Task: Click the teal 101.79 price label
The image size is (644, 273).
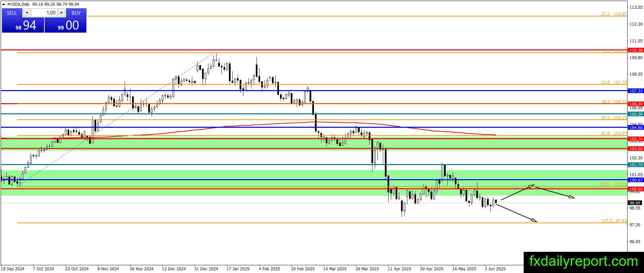Action: point(636,165)
